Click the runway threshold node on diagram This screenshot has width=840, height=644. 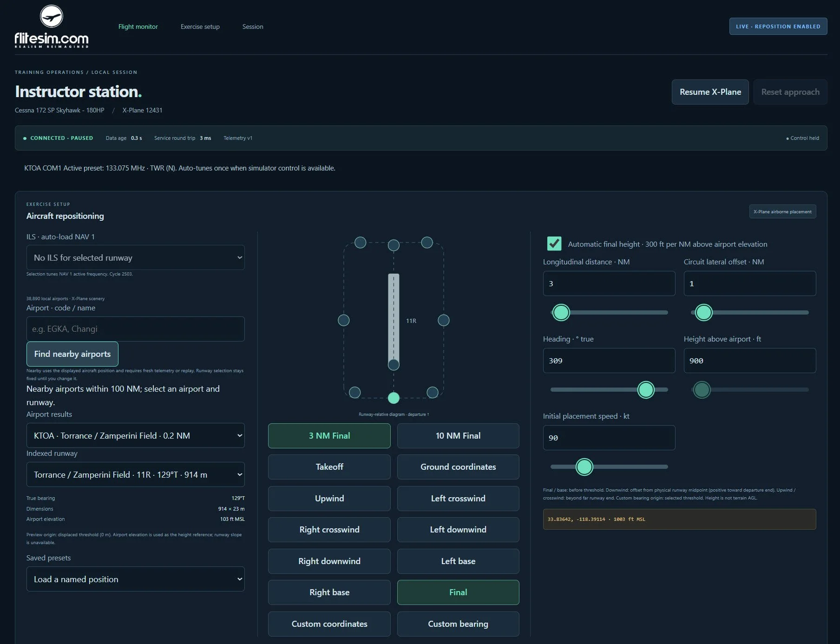pyautogui.click(x=394, y=365)
